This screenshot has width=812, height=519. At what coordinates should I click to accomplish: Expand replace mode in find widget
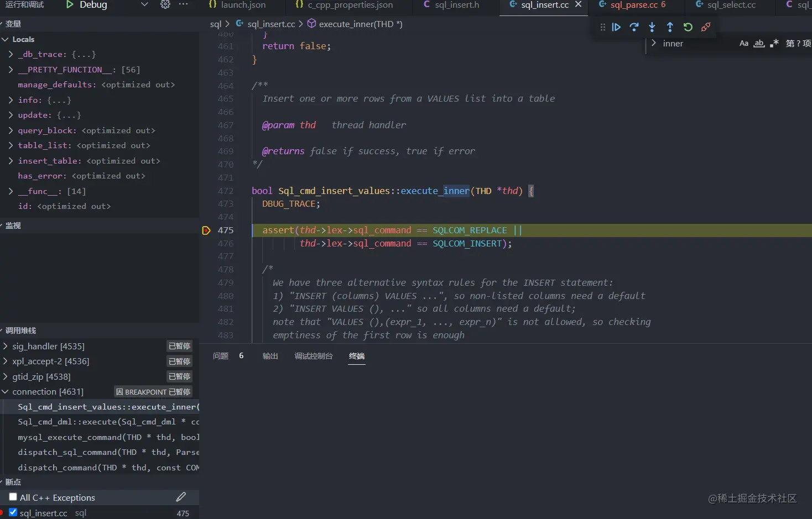click(x=654, y=44)
